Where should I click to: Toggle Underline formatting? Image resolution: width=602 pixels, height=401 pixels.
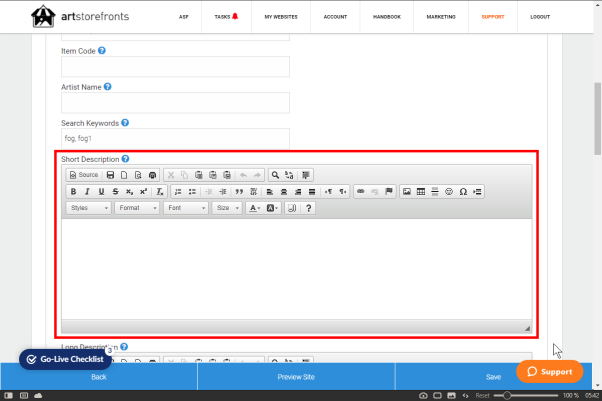101,192
